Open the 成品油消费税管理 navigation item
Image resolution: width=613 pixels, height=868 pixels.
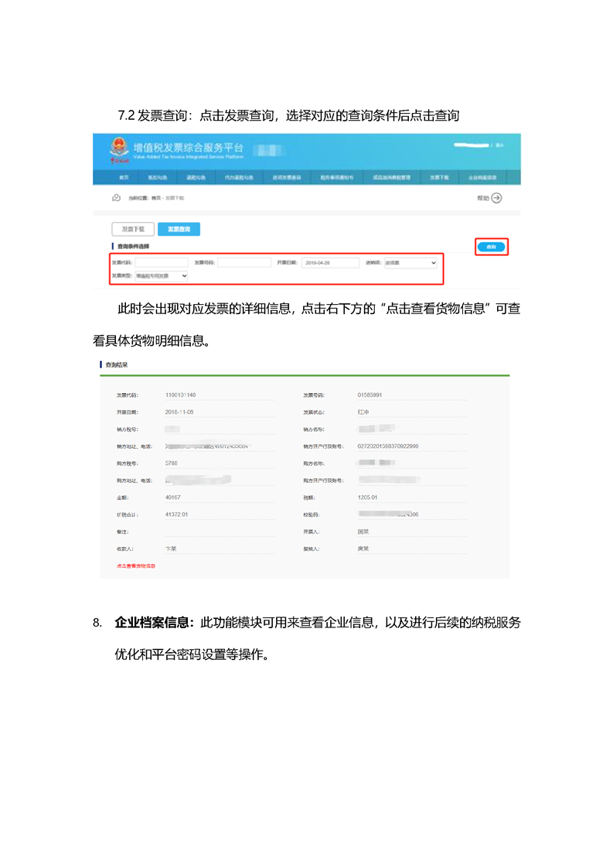coord(392,178)
